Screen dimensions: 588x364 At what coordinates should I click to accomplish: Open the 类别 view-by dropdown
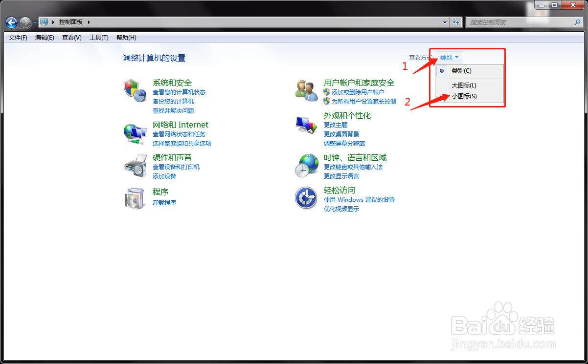(x=449, y=58)
